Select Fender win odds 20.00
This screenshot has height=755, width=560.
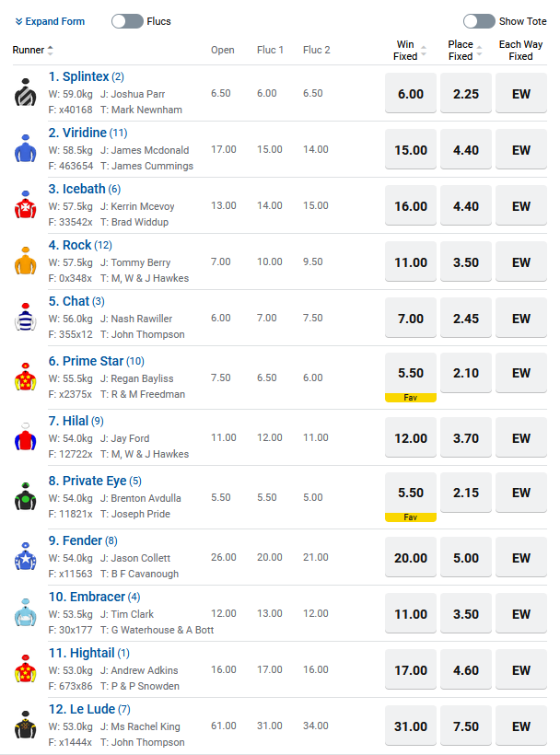pos(411,558)
